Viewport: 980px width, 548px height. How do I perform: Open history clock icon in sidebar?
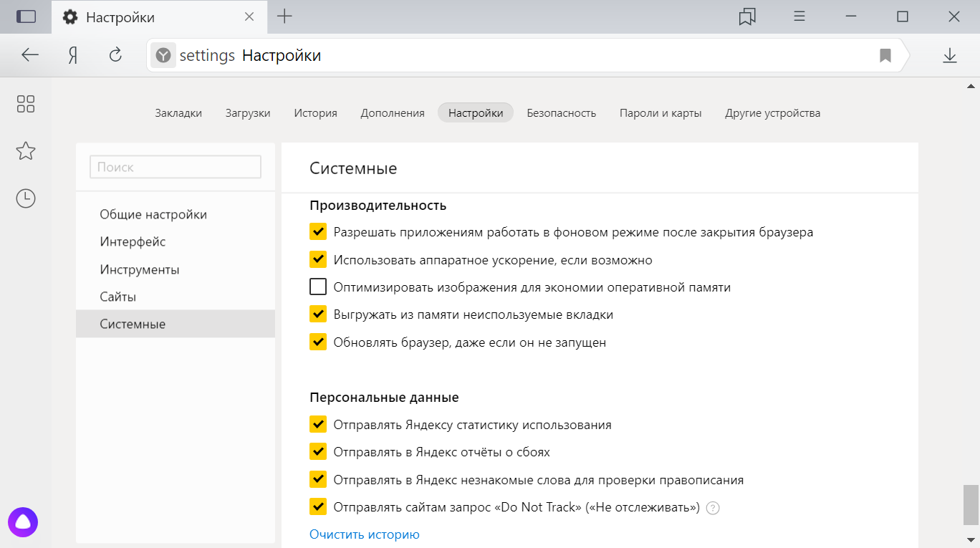(26, 198)
